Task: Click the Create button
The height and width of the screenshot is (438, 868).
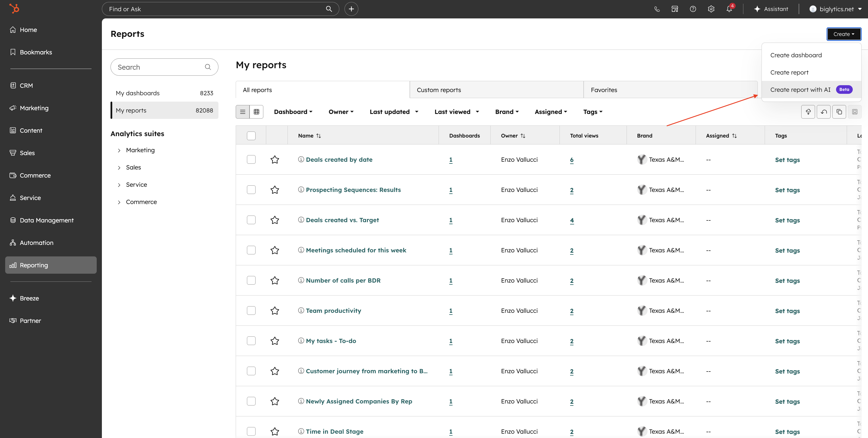Action: 844,34
